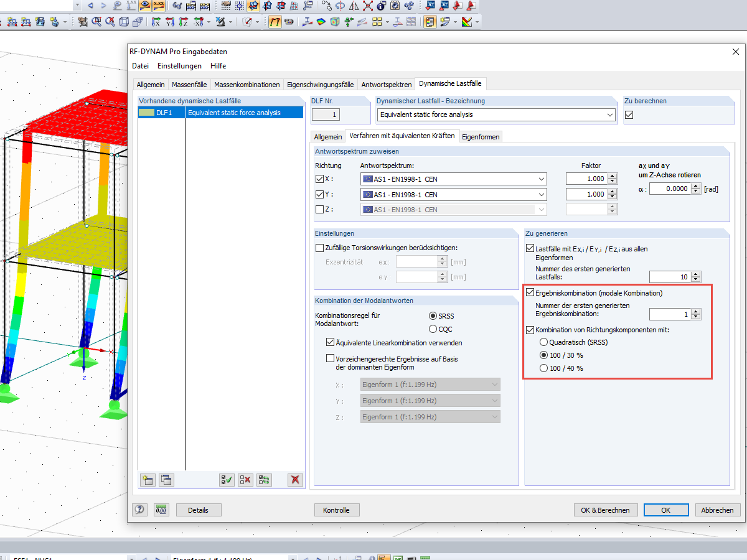Open the units and decimal places icon
The width and height of the screenshot is (747, 560).
coord(161,510)
